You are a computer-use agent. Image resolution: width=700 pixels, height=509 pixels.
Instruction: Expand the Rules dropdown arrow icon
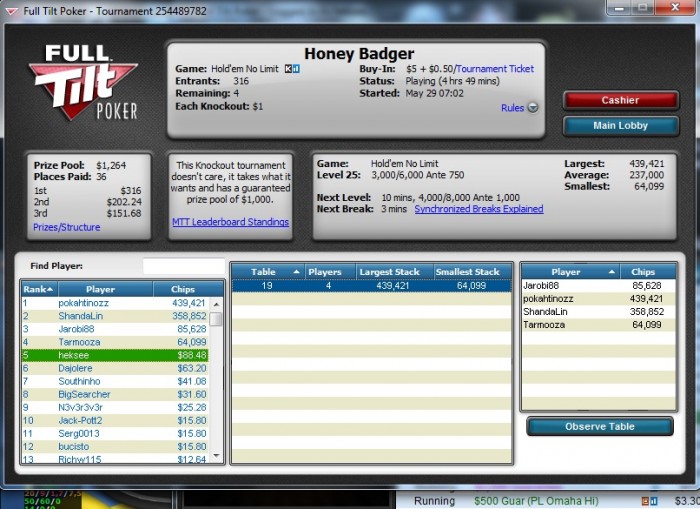533,108
